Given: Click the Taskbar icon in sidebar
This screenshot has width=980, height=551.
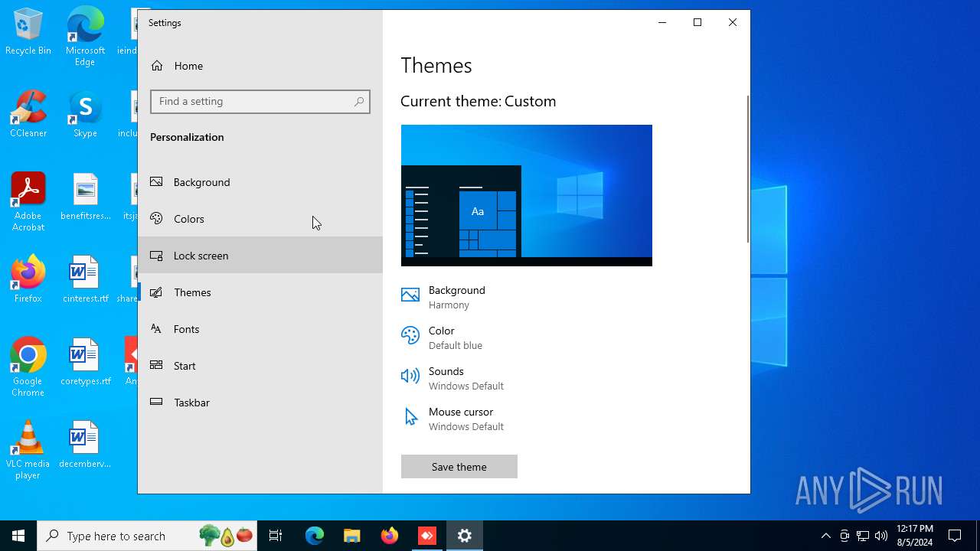Looking at the screenshot, I should 156,403.
